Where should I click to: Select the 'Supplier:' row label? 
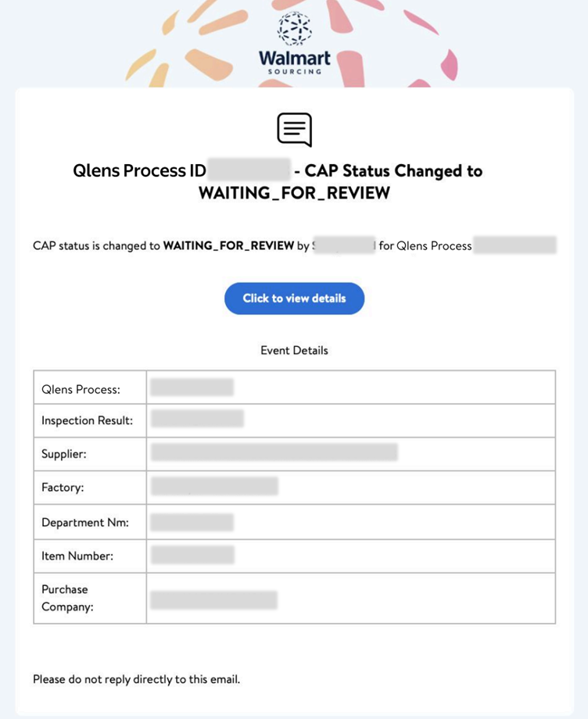[63, 453]
